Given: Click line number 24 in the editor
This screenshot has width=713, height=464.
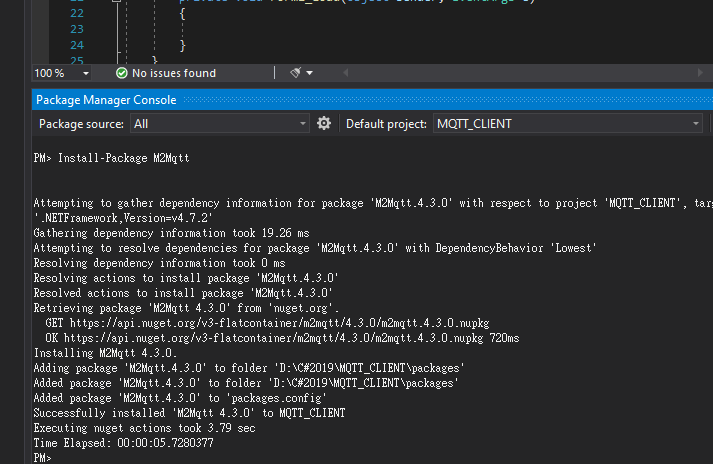Looking at the screenshot, I should [77, 45].
